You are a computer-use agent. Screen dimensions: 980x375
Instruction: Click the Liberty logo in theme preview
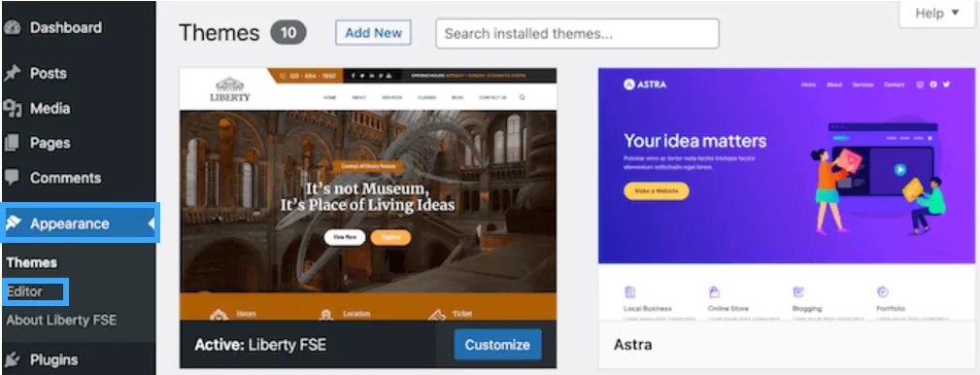pyautogui.click(x=230, y=89)
